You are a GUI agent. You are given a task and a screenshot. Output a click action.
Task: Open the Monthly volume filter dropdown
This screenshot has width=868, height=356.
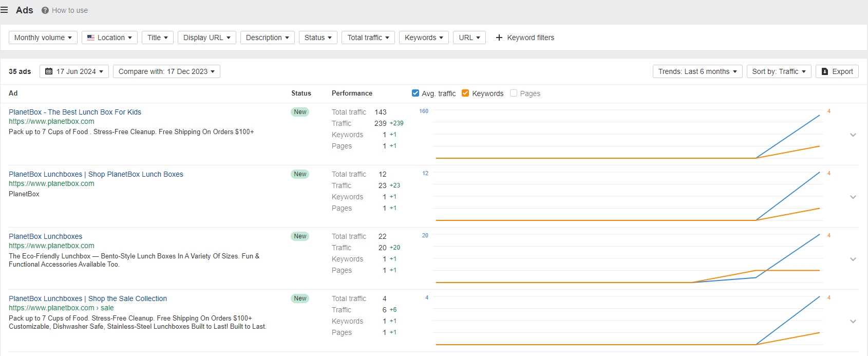[43, 38]
